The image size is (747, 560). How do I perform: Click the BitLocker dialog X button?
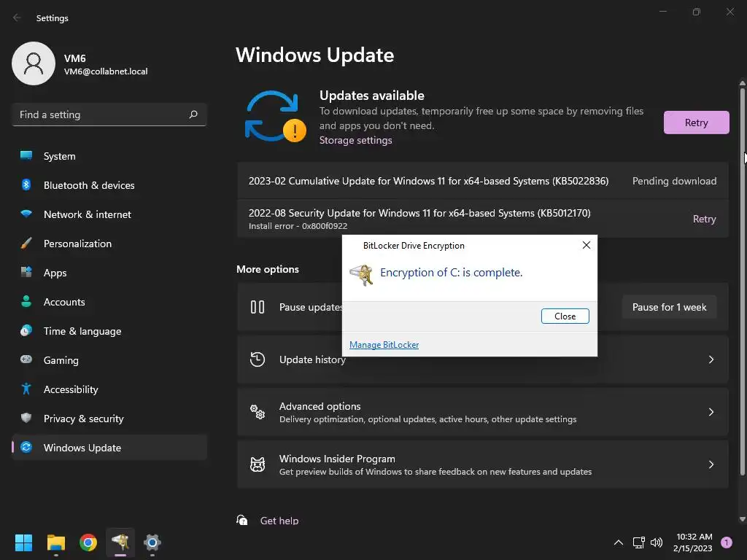coord(586,245)
